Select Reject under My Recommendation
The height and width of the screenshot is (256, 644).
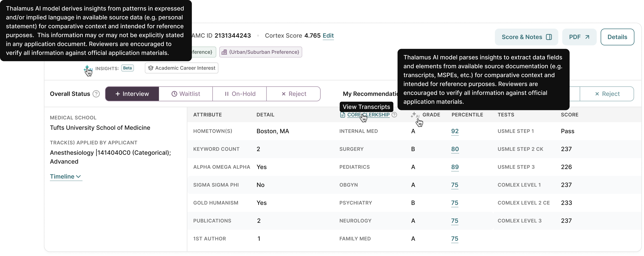click(607, 94)
